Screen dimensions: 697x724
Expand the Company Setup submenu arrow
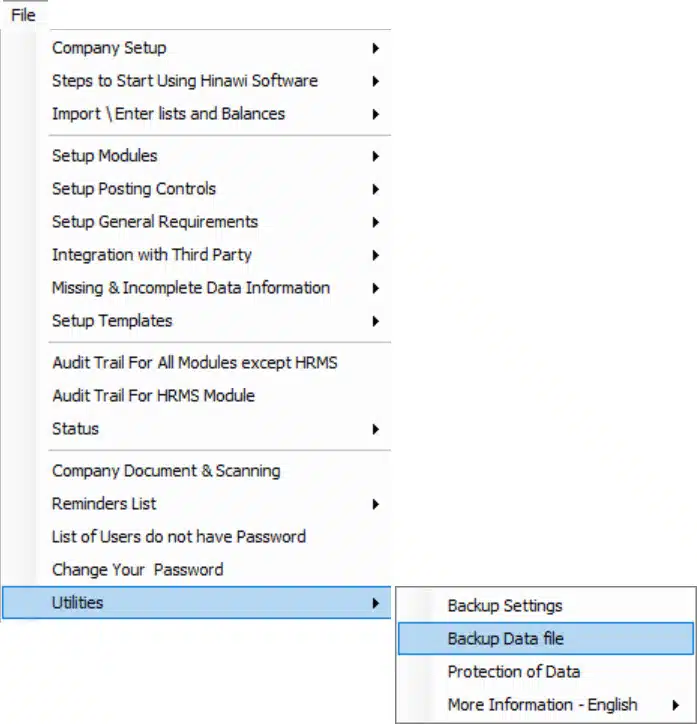pos(375,48)
